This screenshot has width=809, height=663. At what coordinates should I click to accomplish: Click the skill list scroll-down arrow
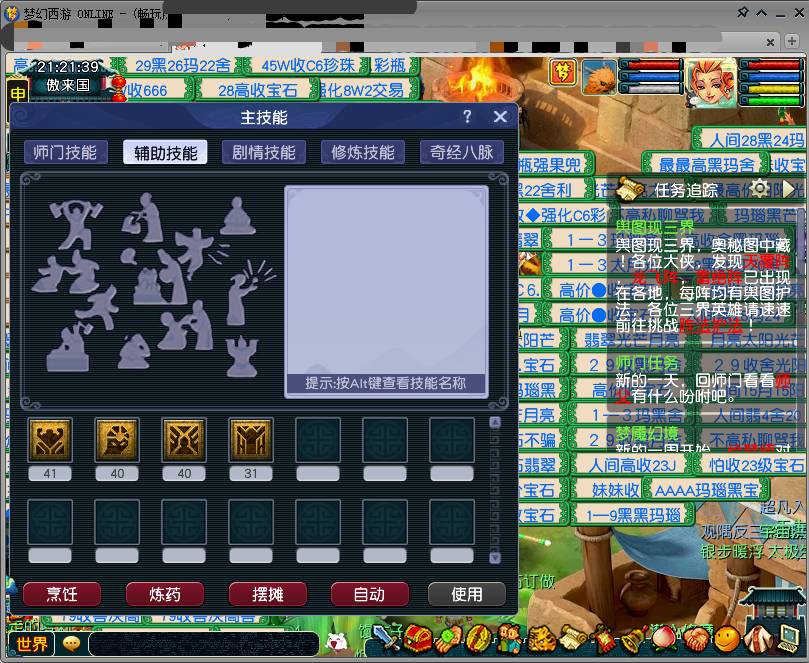(495, 558)
